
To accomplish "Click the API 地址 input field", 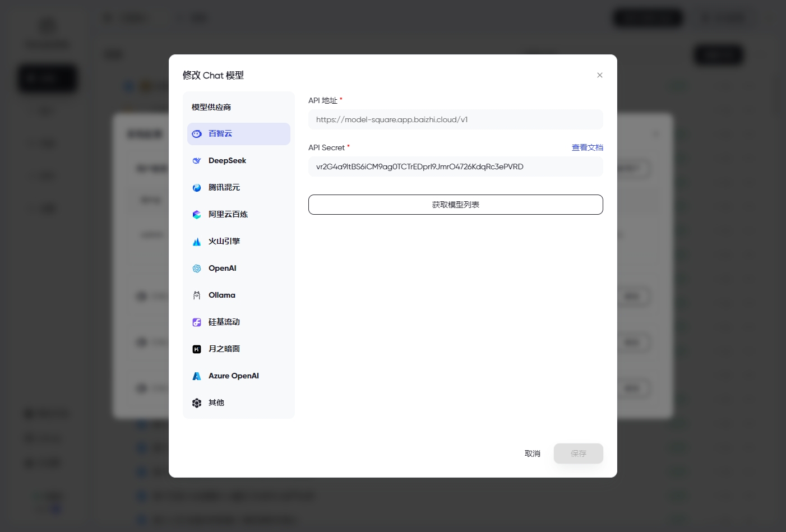I will point(456,119).
